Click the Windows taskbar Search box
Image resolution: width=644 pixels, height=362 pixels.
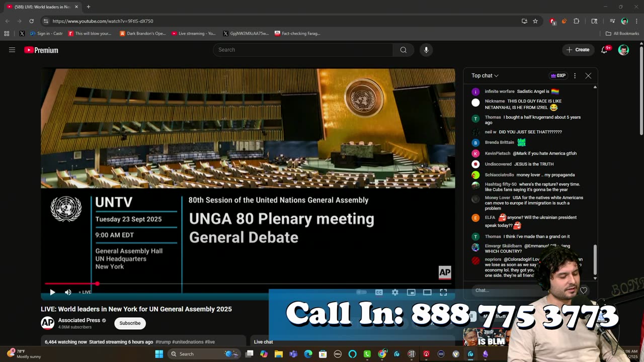click(205, 354)
